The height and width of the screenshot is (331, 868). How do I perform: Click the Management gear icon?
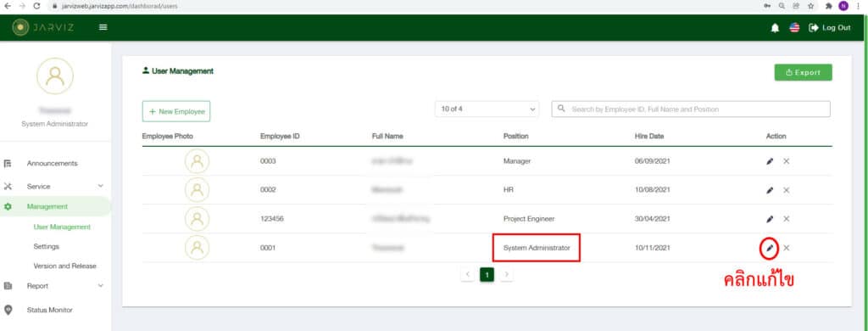click(x=8, y=207)
